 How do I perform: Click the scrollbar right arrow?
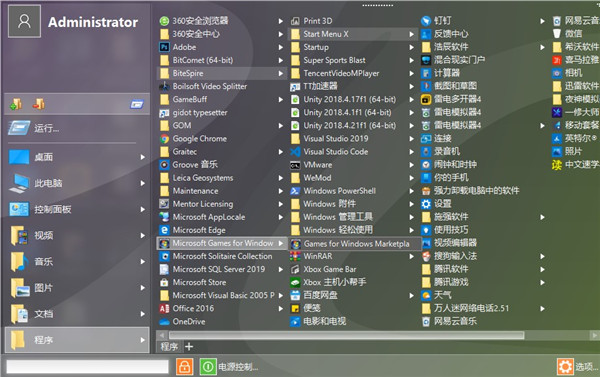pos(594,335)
